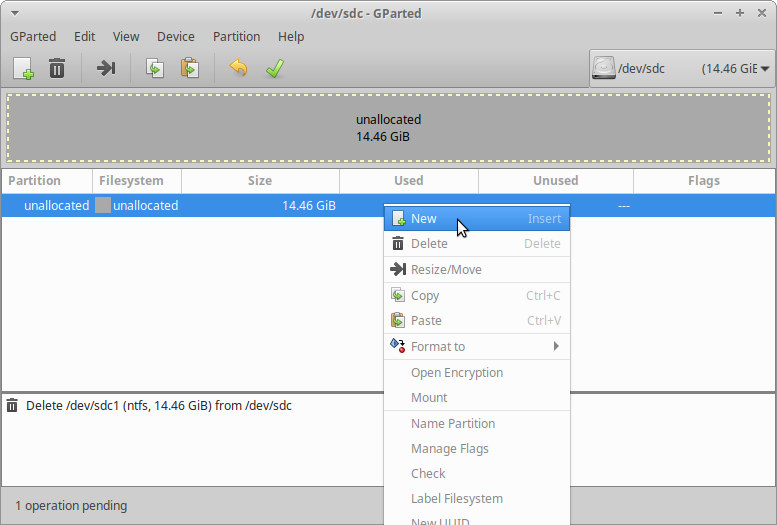Open the View menu
This screenshot has width=777, height=525.
point(126,36)
